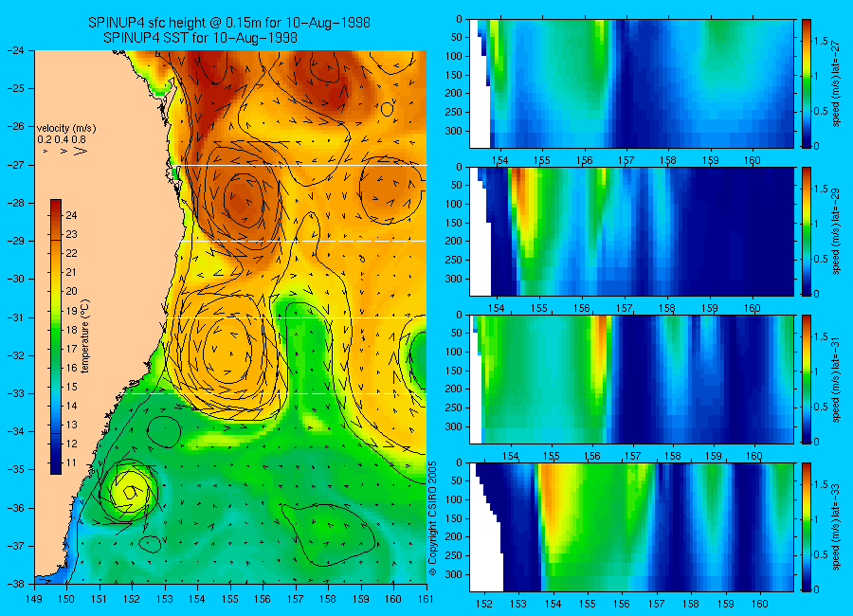Open the lat=-29 speed section panel
The height and width of the screenshot is (616, 853).
(631, 231)
